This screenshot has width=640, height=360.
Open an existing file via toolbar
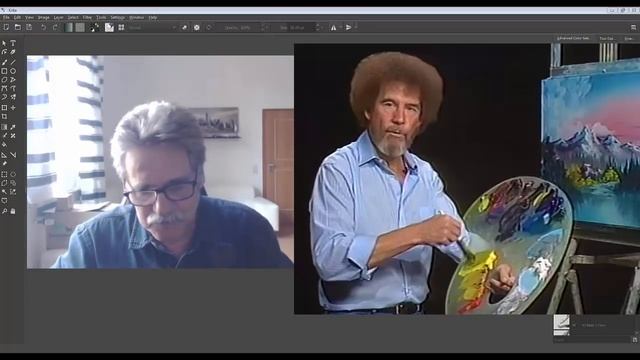point(18,27)
